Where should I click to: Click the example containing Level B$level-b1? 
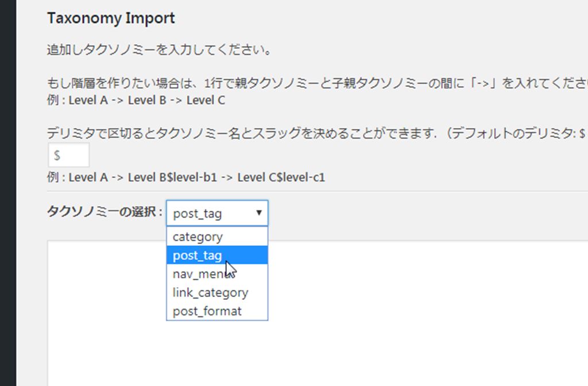point(185,177)
